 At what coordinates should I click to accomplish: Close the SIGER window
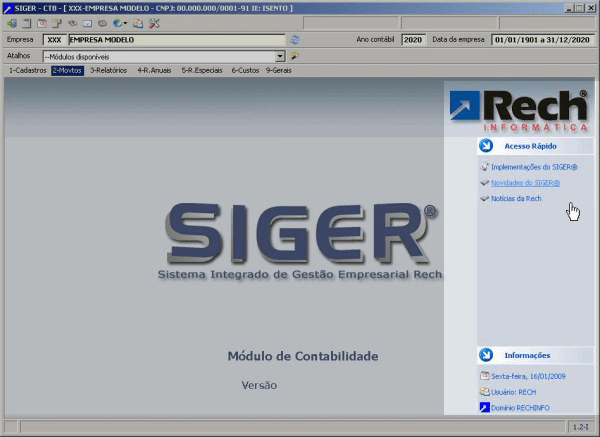(591, 8)
